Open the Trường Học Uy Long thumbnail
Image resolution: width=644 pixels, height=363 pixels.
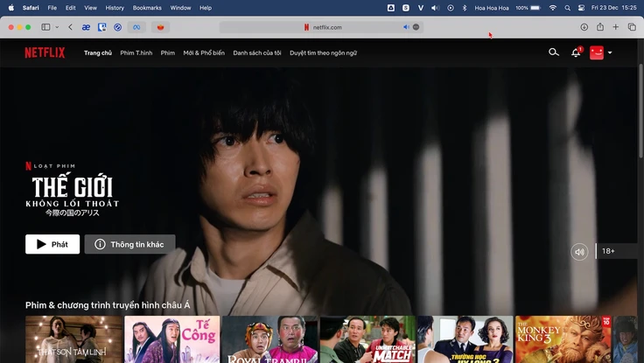[x=465, y=339]
